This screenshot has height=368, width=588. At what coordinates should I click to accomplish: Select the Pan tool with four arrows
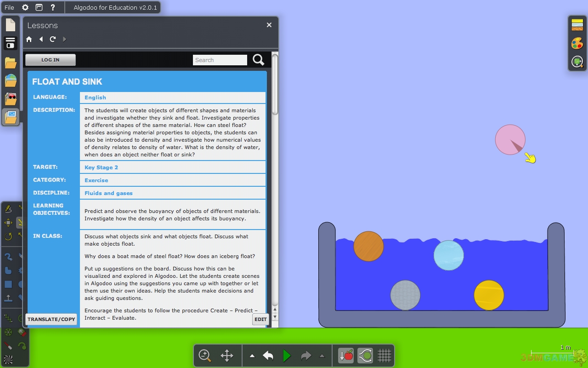click(x=227, y=356)
